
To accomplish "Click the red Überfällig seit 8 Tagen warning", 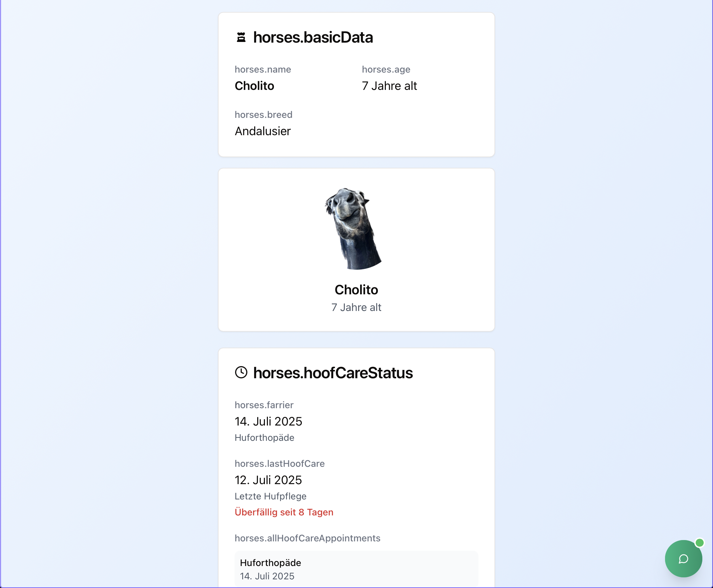I will pos(284,512).
